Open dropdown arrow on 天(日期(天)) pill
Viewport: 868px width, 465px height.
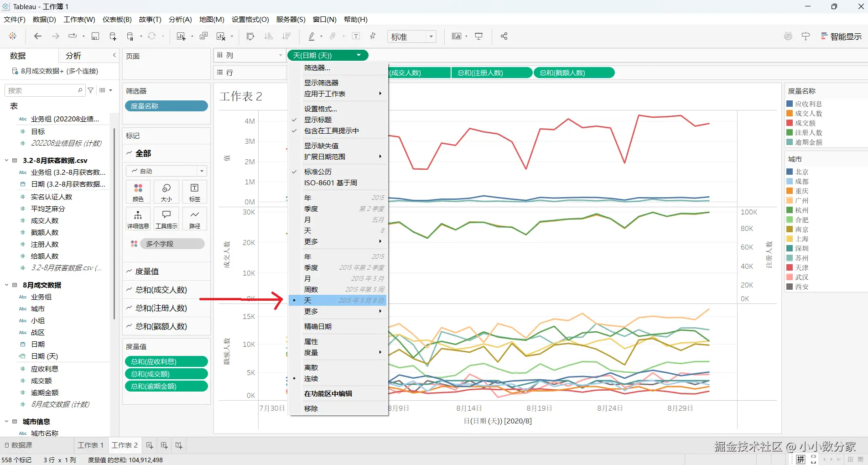pyautogui.click(x=359, y=55)
